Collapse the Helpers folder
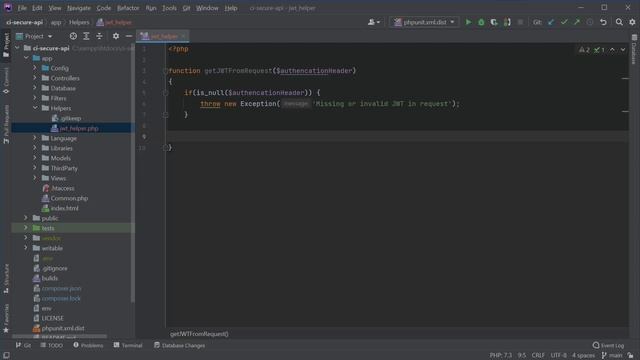The width and height of the screenshot is (640, 360). point(35,108)
